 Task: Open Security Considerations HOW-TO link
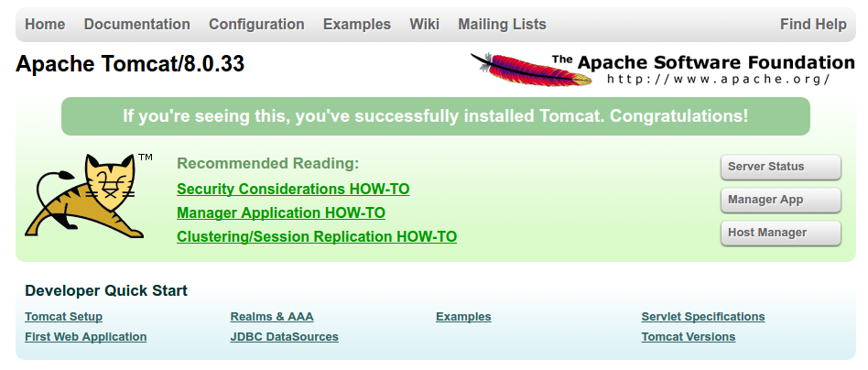coord(293,190)
